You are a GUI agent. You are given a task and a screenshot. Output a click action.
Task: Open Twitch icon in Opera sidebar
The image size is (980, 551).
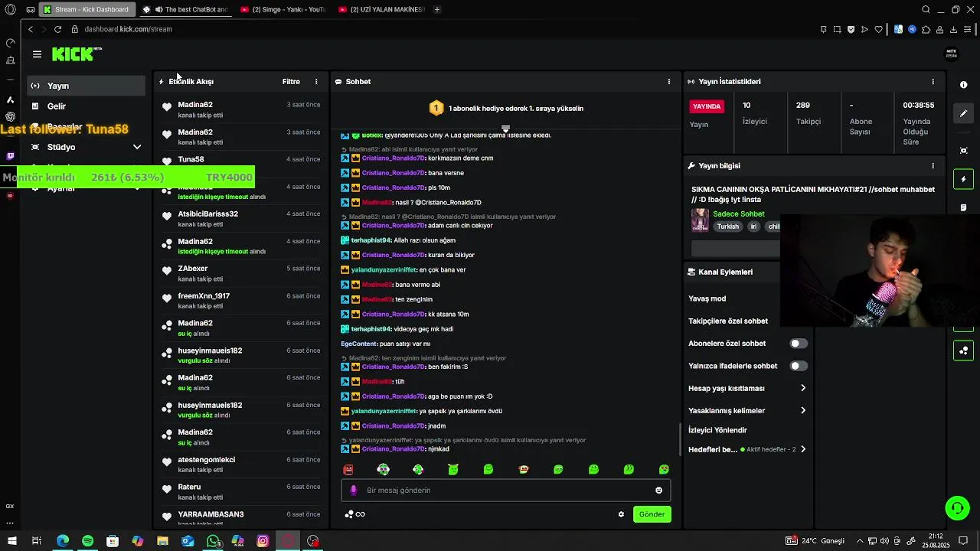[10, 156]
